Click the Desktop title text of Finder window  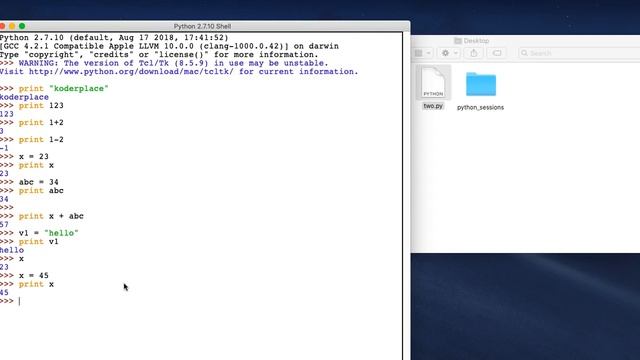[476, 41]
